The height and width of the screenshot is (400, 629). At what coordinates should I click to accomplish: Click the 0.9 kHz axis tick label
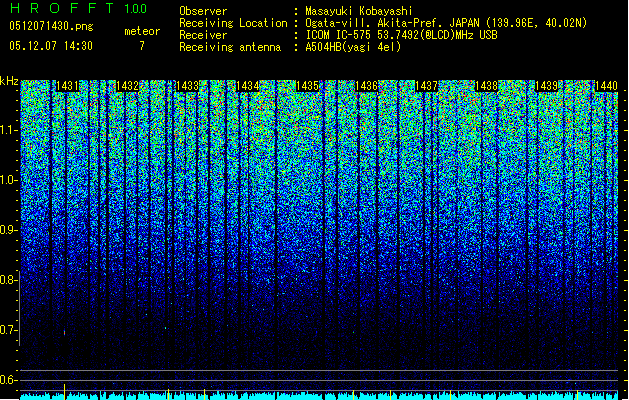(8, 230)
